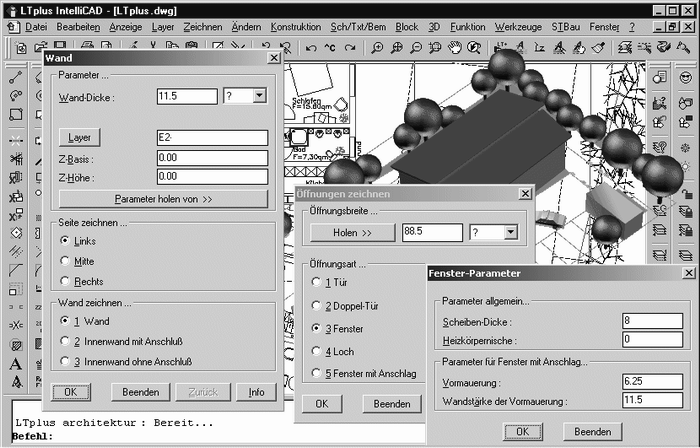The height and width of the screenshot is (448, 700).
Task: Select '4 Loch' opening type
Action: [316, 351]
